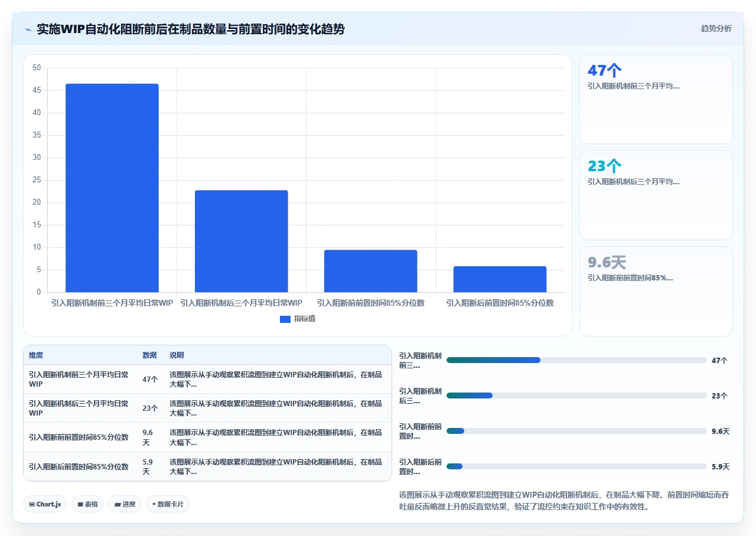This screenshot has width=756, height=536.
Task: Click the 指标值 legend label
Action: point(305,319)
